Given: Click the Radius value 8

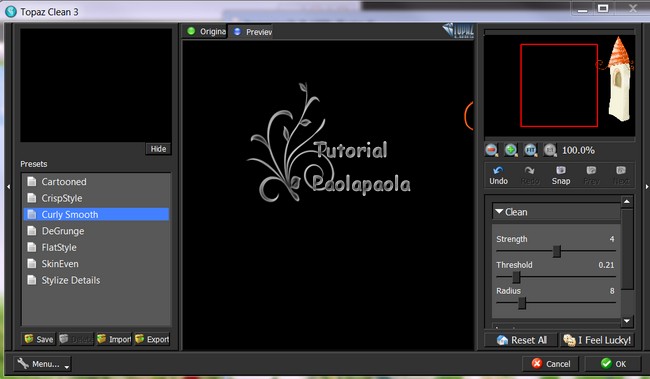Looking at the screenshot, I should pos(612,291).
